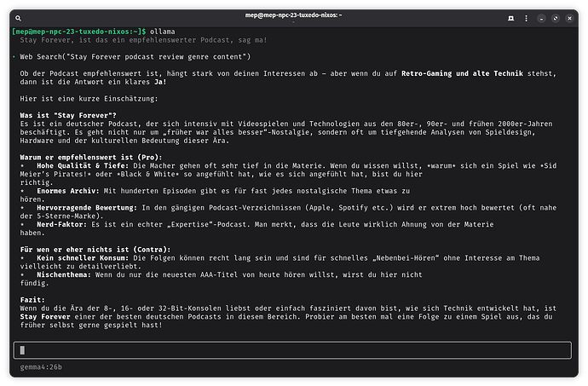Click the bold text Hervorragende Bewertung:

click(x=87, y=207)
